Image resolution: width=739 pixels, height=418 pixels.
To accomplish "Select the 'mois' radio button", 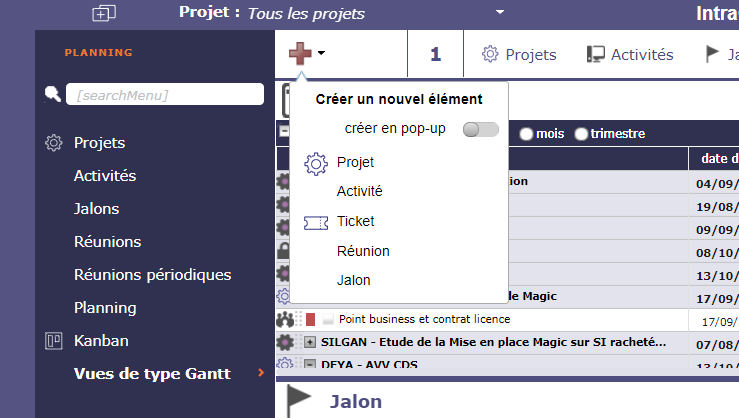I will (526, 134).
